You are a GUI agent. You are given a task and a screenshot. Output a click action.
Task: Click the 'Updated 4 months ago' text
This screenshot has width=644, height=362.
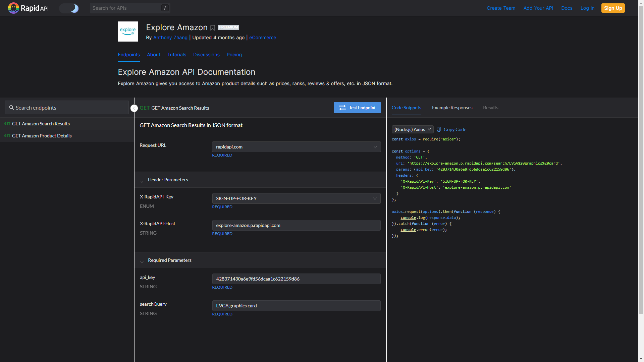pos(218,38)
